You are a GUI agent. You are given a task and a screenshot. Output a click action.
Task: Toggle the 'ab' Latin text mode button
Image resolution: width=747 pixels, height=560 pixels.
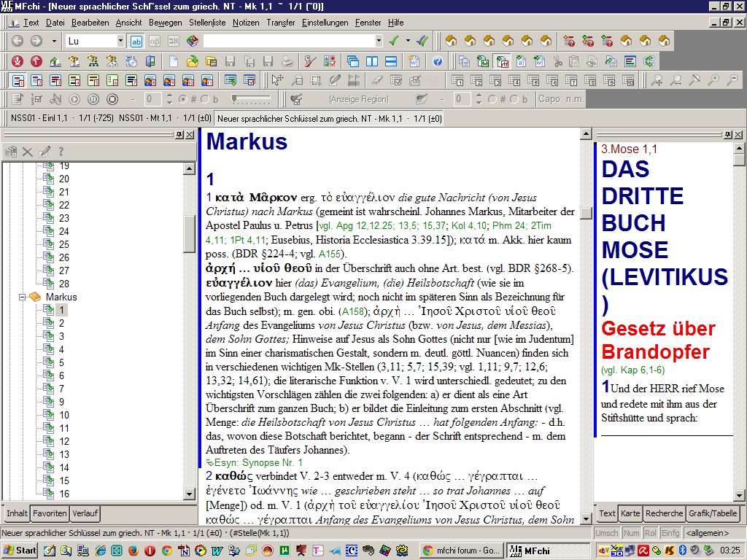click(x=136, y=41)
